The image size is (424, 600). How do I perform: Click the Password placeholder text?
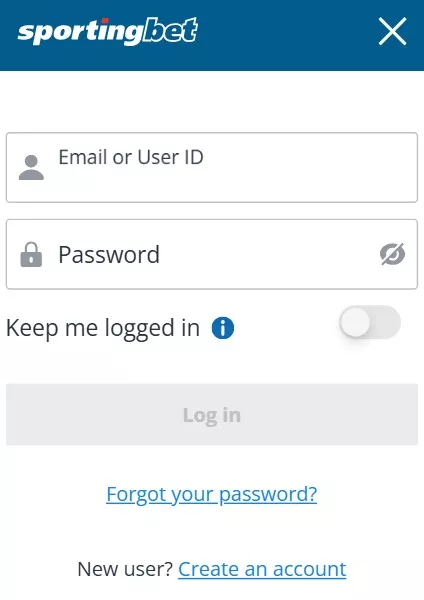click(x=109, y=254)
